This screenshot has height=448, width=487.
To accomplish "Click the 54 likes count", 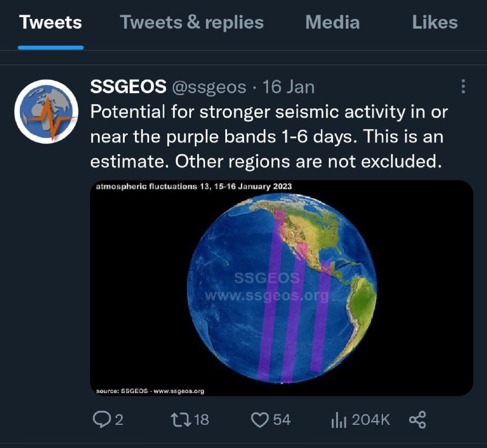I will (282, 420).
